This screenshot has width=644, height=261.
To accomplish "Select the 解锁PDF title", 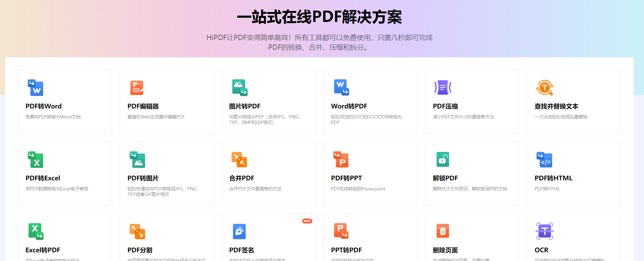I will [x=445, y=178].
